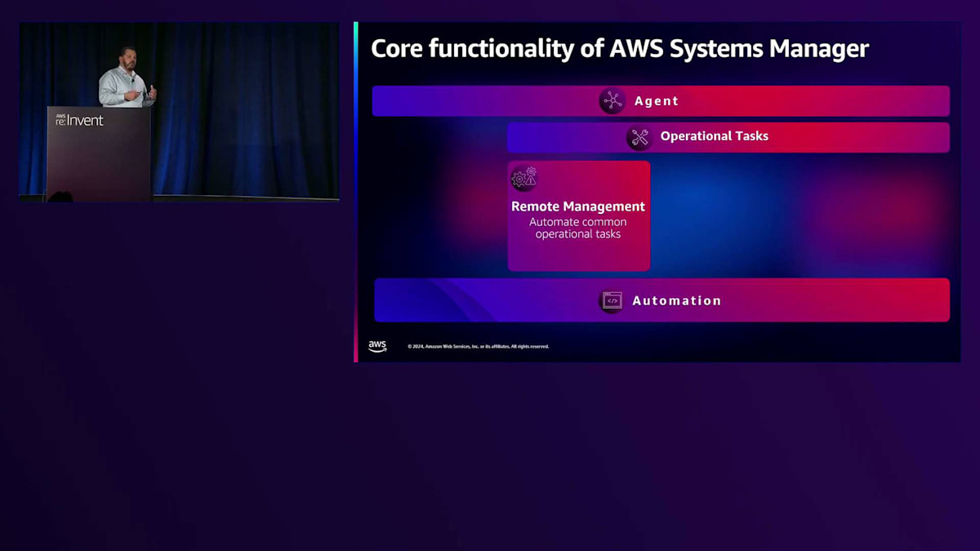Select the Operational Tasks text label
980x551 pixels.
click(x=715, y=136)
